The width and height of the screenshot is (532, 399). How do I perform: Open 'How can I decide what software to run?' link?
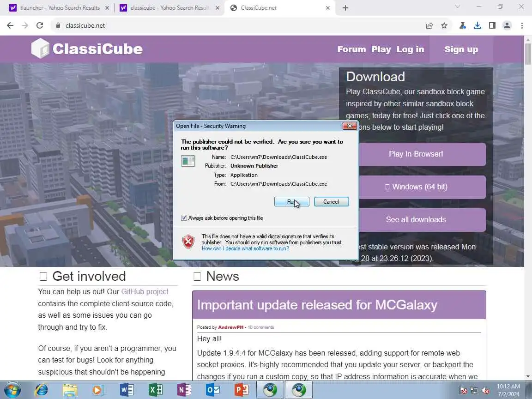click(245, 248)
